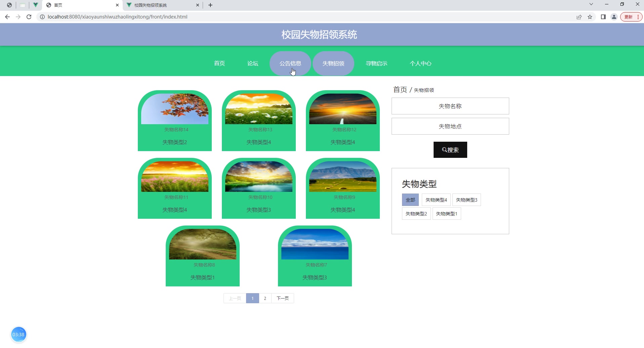Click the browser back arrow
The width and height of the screenshot is (644, 348).
[7, 16]
